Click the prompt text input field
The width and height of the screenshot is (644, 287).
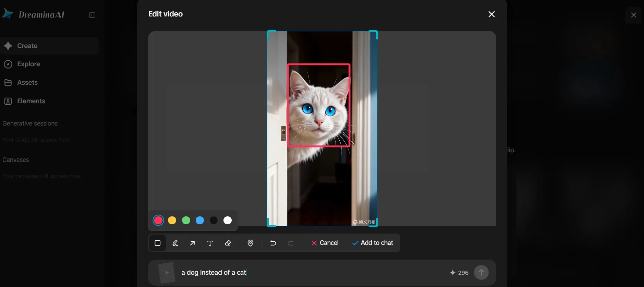tap(312, 273)
